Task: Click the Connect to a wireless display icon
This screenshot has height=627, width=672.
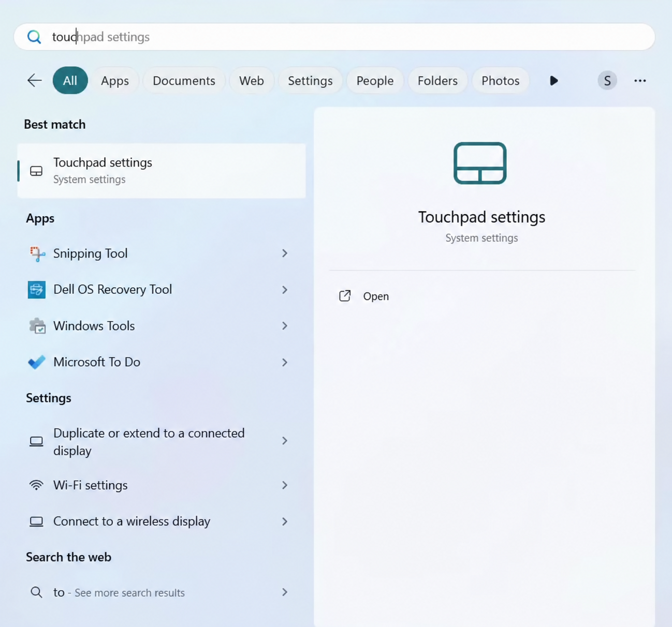Action: pos(36,521)
